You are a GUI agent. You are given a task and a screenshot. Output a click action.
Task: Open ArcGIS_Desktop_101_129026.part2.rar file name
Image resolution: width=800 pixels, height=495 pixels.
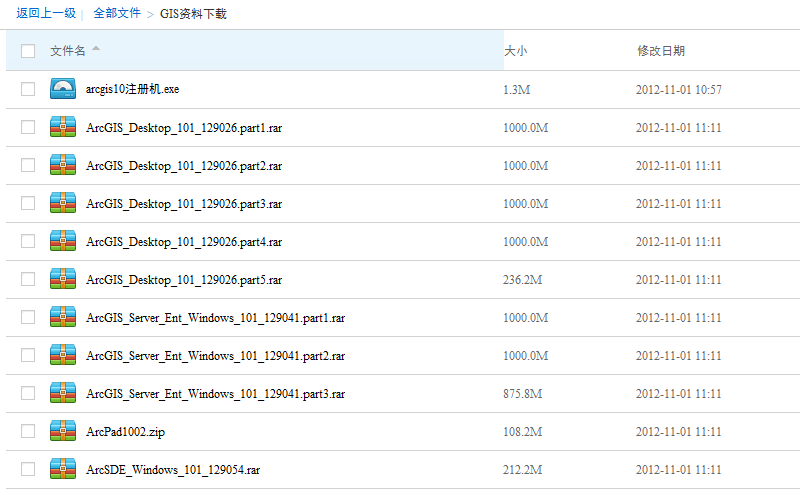tap(184, 166)
